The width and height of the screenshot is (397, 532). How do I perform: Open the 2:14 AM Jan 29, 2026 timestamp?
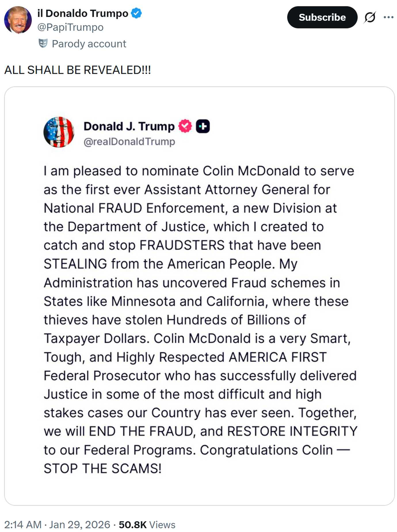[57, 525]
